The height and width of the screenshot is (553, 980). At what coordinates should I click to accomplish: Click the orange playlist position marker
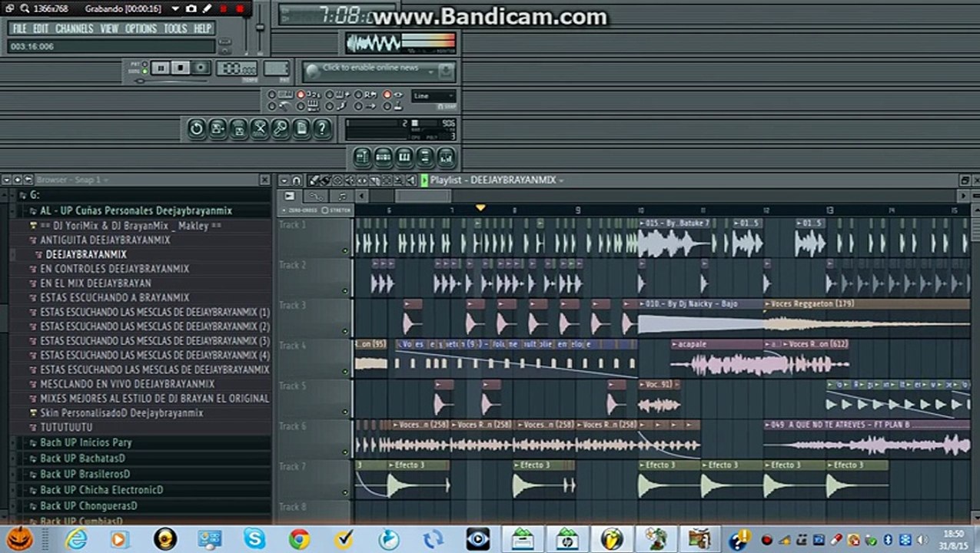click(480, 207)
